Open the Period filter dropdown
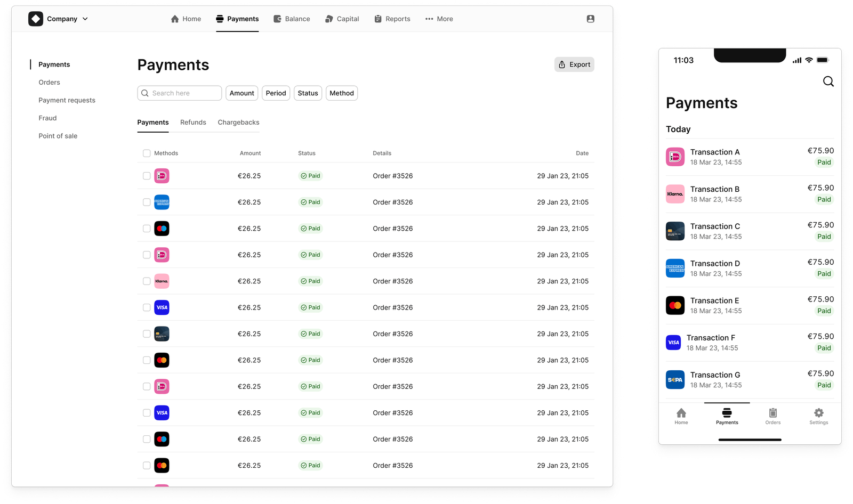Image resolution: width=853 pixels, height=504 pixels. [x=276, y=93]
